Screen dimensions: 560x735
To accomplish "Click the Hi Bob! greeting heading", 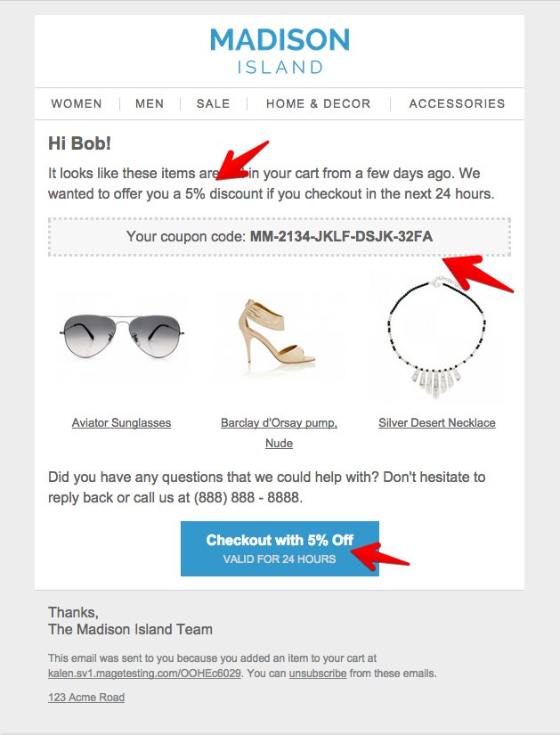I will click(80, 143).
